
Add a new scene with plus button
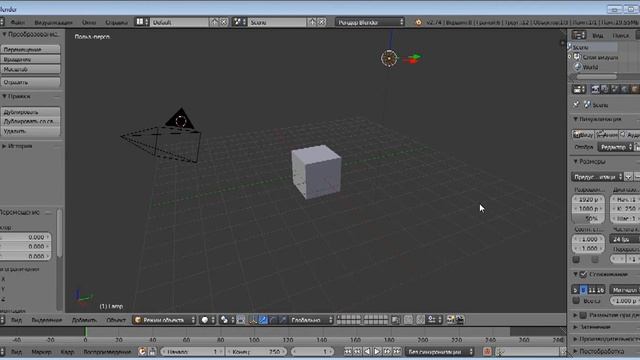(312, 22)
